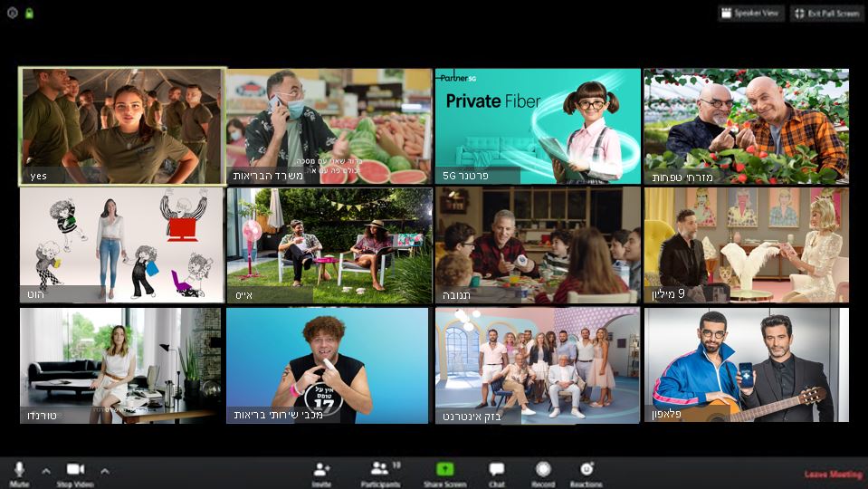Switch to Speaker View
868x489 pixels.
[x=750, y=14]
